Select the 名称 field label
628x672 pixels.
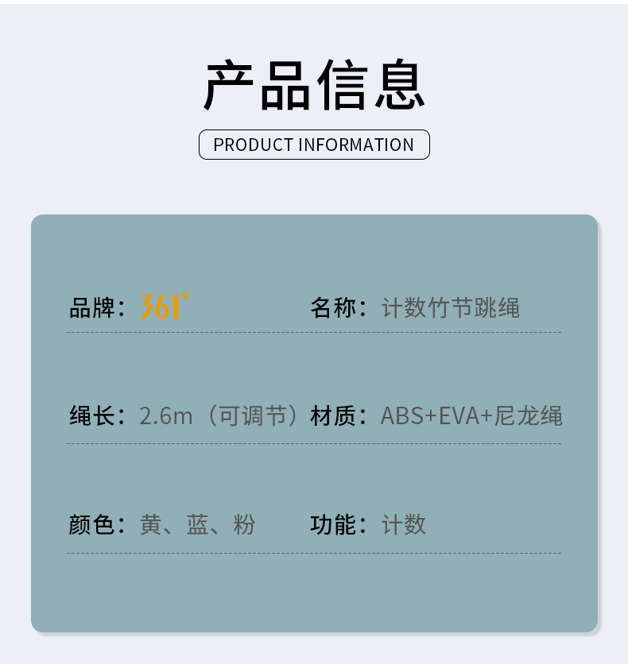334,307
